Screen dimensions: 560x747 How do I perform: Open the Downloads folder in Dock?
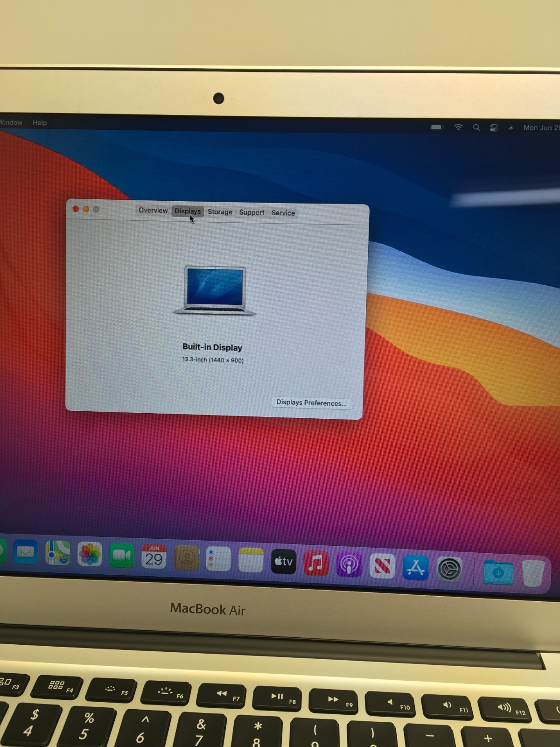(x=498, y=571)
